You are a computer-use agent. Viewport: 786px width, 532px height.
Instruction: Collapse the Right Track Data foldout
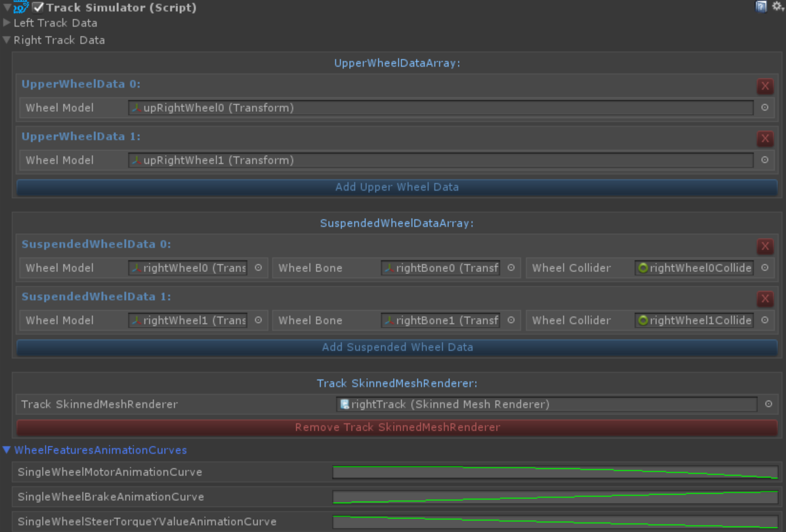click(x=7, y=40)
